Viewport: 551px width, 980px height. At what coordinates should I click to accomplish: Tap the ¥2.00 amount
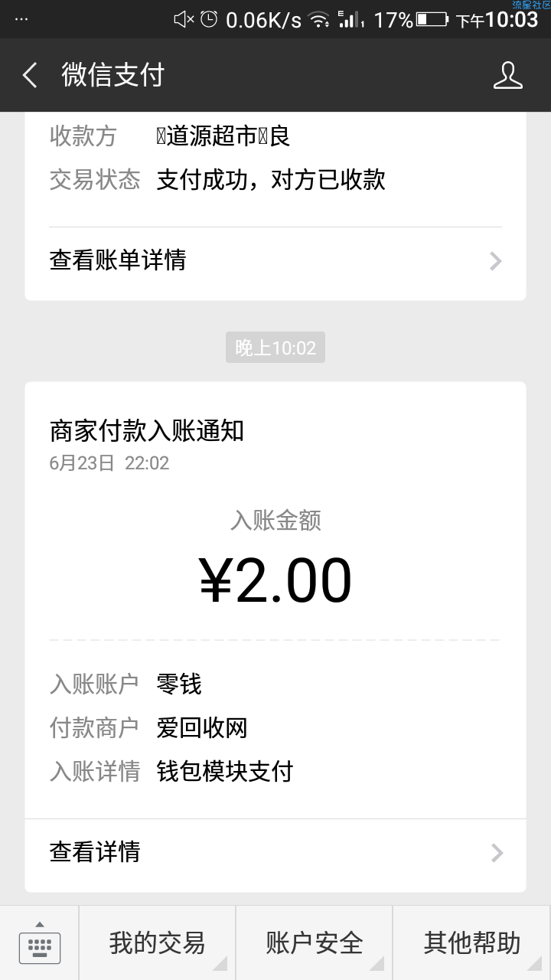[x=275, y=580]
